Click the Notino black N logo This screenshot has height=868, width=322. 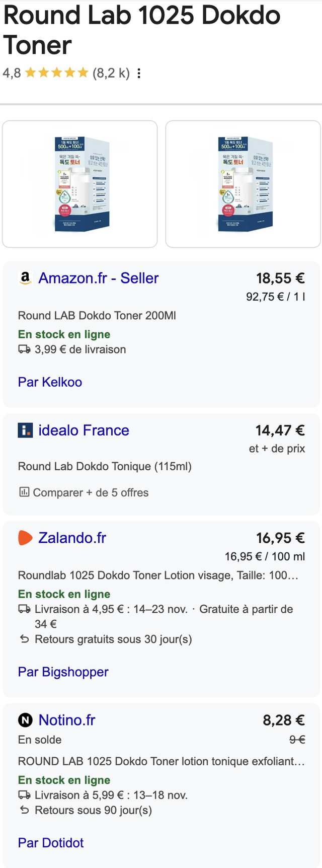[x=25, y=720]
